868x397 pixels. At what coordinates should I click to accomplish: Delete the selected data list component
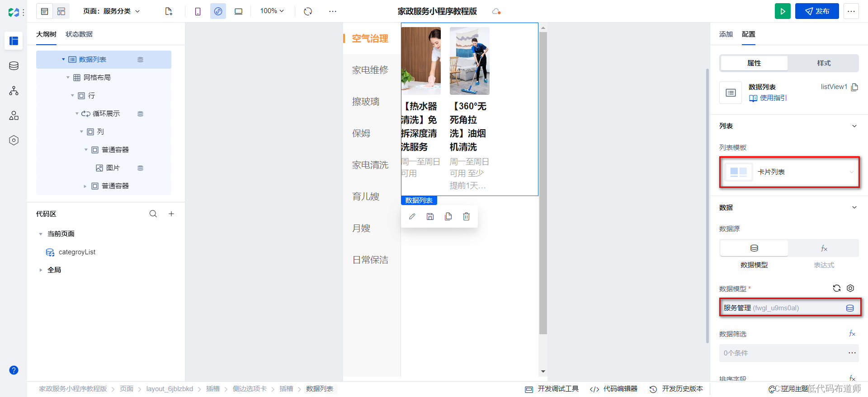pos(467,216)
